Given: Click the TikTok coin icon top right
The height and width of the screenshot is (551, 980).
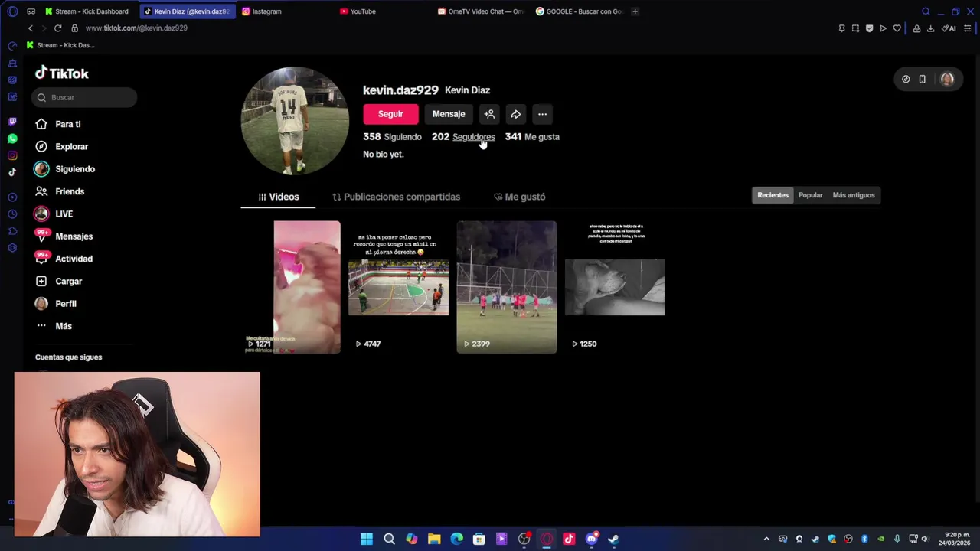Looking at the screenshot, I should [906, 79].
